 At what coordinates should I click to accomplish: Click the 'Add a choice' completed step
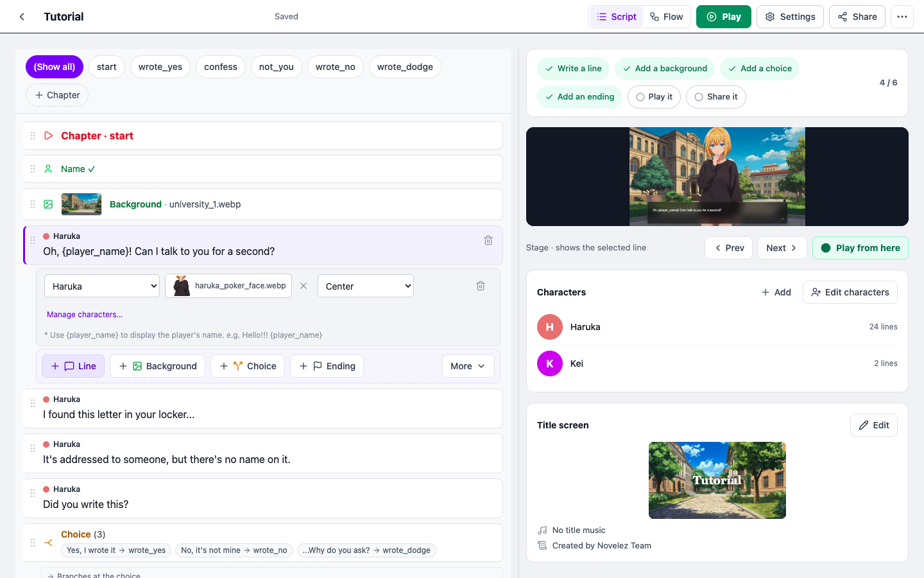760,69
